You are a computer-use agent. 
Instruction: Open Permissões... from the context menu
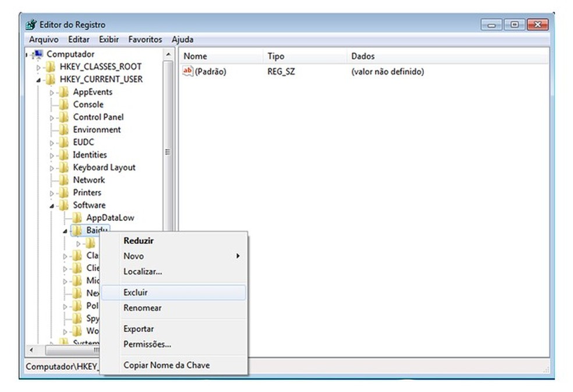tap(174, 344)
